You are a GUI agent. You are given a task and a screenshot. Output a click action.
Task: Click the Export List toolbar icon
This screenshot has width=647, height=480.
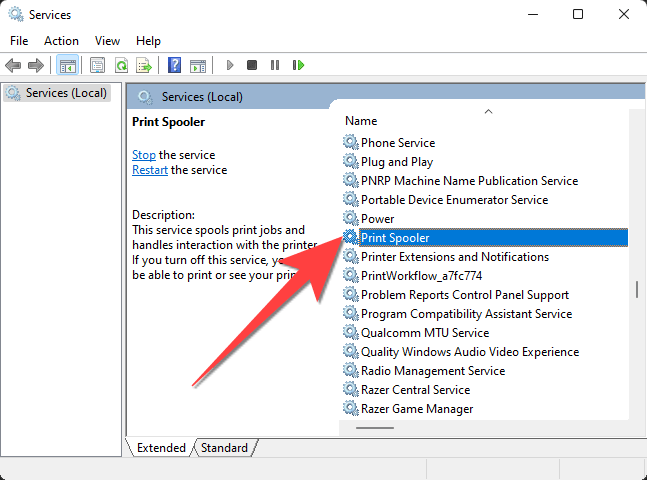[x=144, y=65]
